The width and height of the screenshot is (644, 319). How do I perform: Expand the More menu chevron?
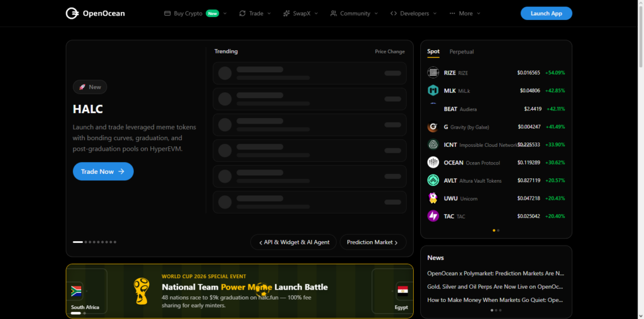pos(479,14)
